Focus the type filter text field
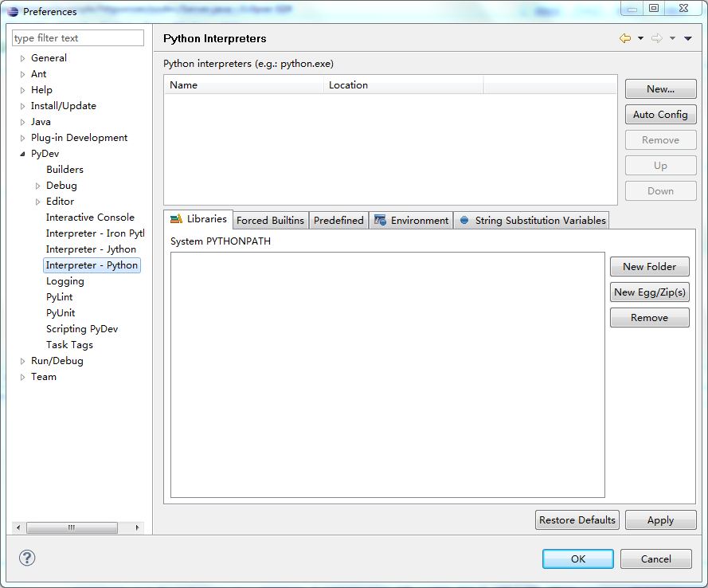The width and height of the screenshot is (708, 588). pyautogui.click(x=78, y=38)
